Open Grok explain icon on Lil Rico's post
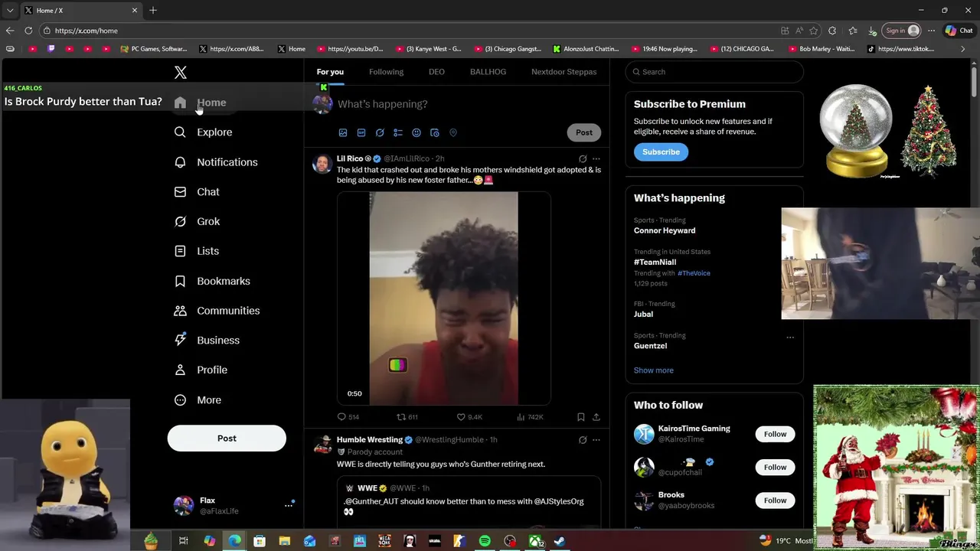 (x=583, y=159)
